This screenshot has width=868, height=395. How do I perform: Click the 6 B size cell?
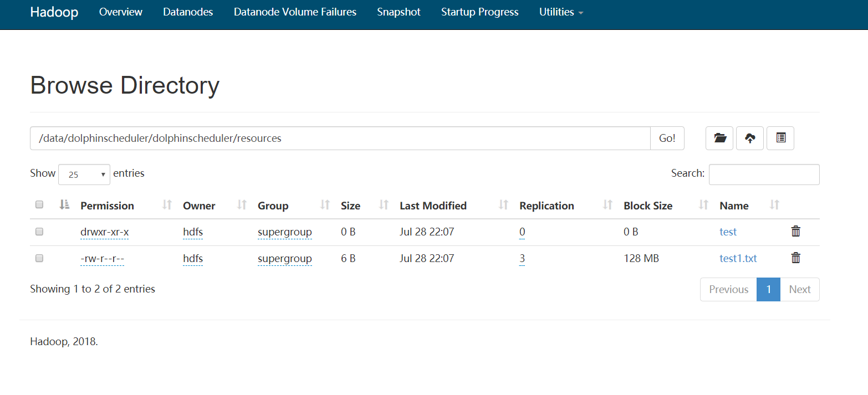pos(348,258)
